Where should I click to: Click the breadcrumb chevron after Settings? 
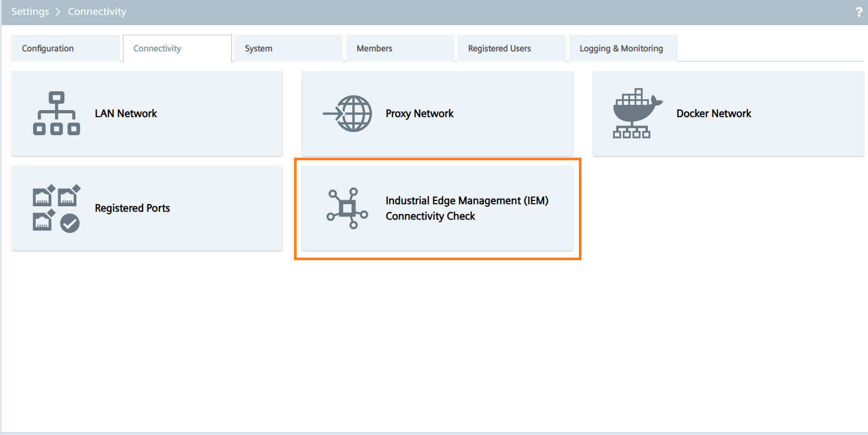58,12
